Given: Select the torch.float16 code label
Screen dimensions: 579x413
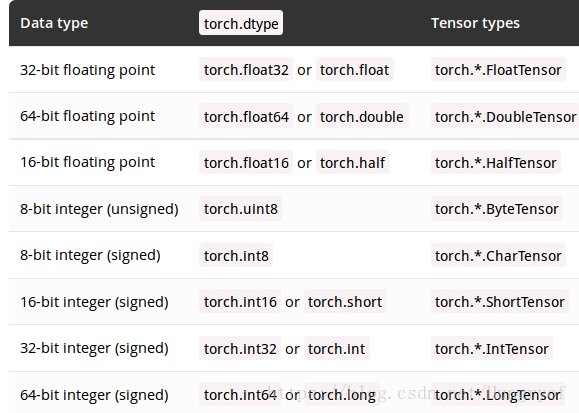Looking at the screenshot, I should (246, 163).
